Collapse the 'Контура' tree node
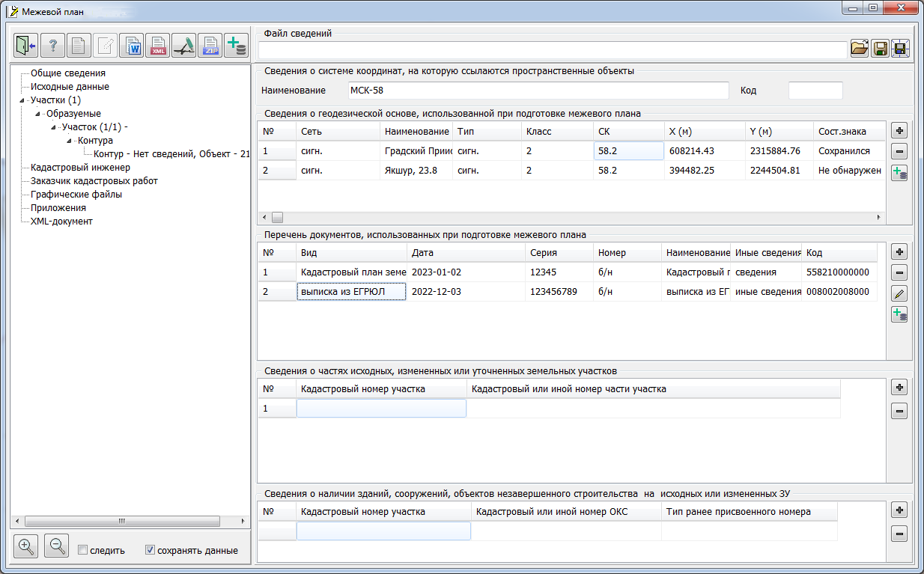Image resolution: width=924 pixels, height=574 pixels. (x=70, y=141)
